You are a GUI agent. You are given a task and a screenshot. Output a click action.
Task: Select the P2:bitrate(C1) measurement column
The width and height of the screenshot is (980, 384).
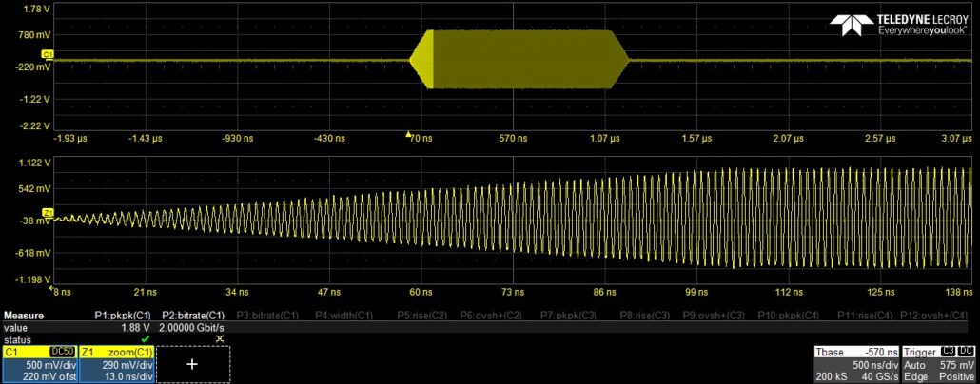pyautogui.click(x=193, y=315)
